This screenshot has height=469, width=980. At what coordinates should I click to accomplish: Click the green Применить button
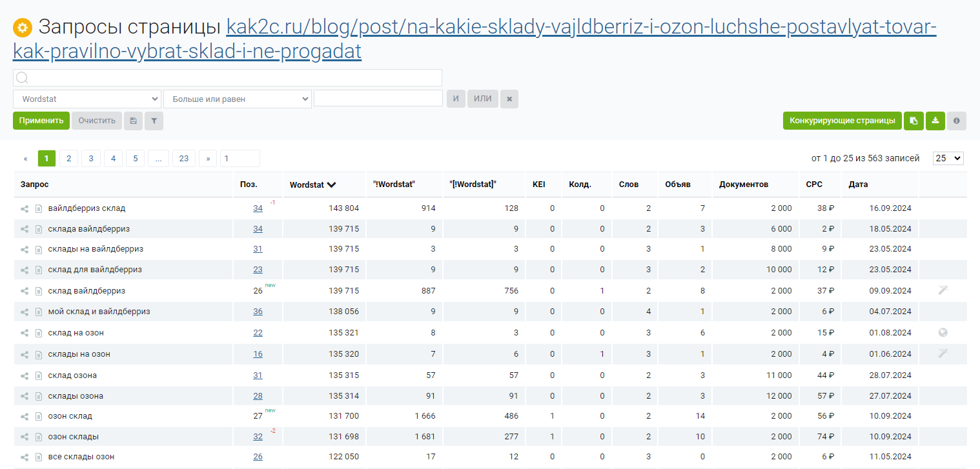pyautogui.click(x=41, y=121)
